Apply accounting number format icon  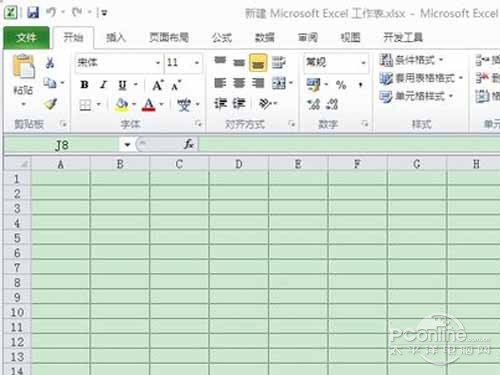(x=313, y=85)
